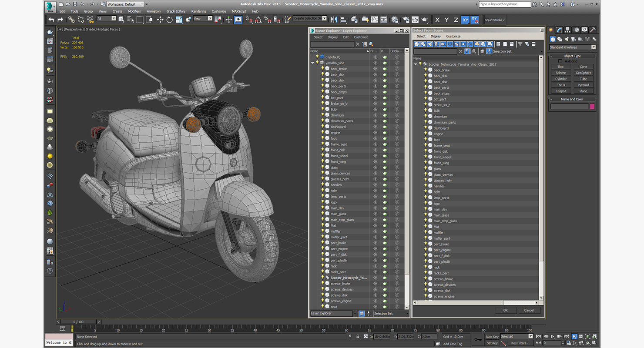Image resolution: width=644 pixels, height=348 pixels.
Task: Open the Modifiers menu
Action: [134, 11]
